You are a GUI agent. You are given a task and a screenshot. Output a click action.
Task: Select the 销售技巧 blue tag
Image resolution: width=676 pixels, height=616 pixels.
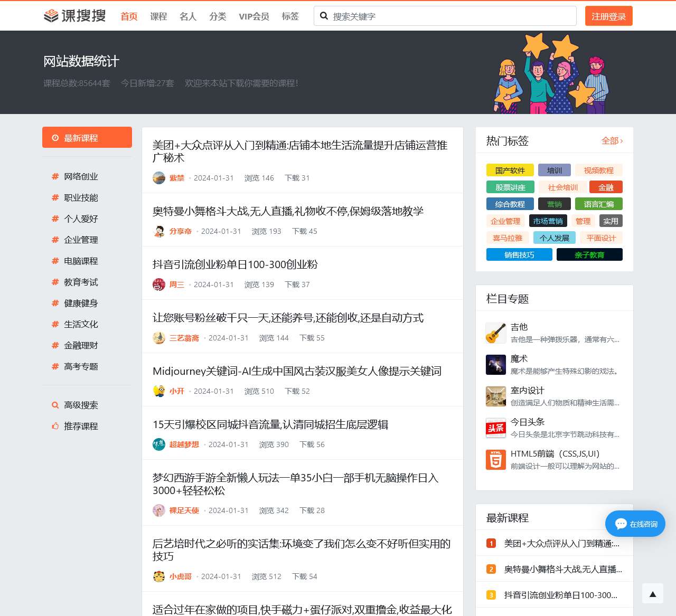pyautogui.click(x=519, y=254)
